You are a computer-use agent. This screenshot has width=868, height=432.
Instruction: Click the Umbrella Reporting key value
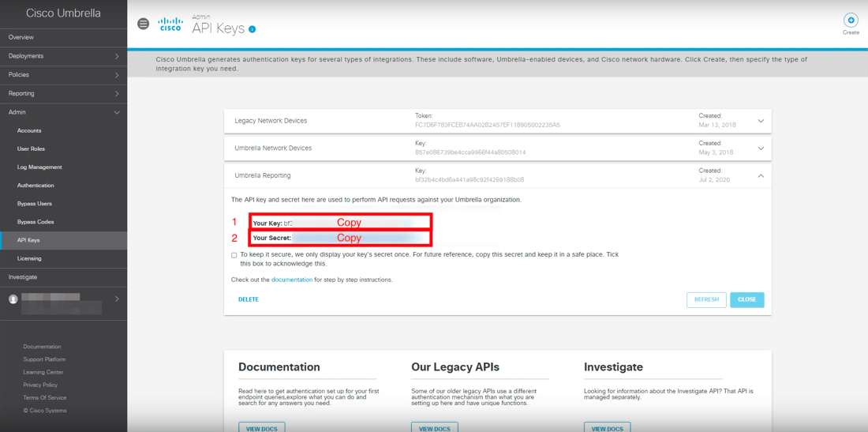point(470,179)
